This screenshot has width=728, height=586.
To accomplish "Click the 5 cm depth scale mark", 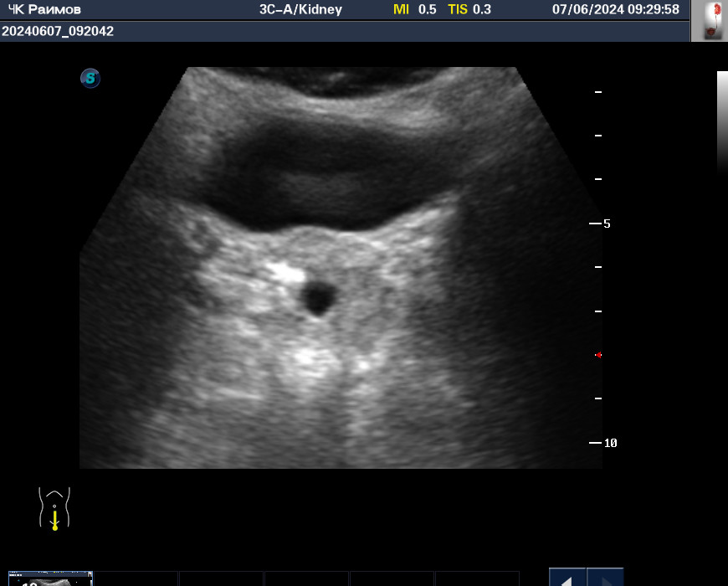I will [600, 224].
